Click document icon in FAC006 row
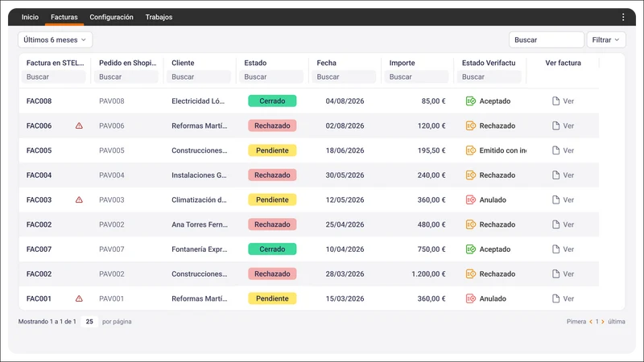Screen dimensions: 644x362 [555, 125]
